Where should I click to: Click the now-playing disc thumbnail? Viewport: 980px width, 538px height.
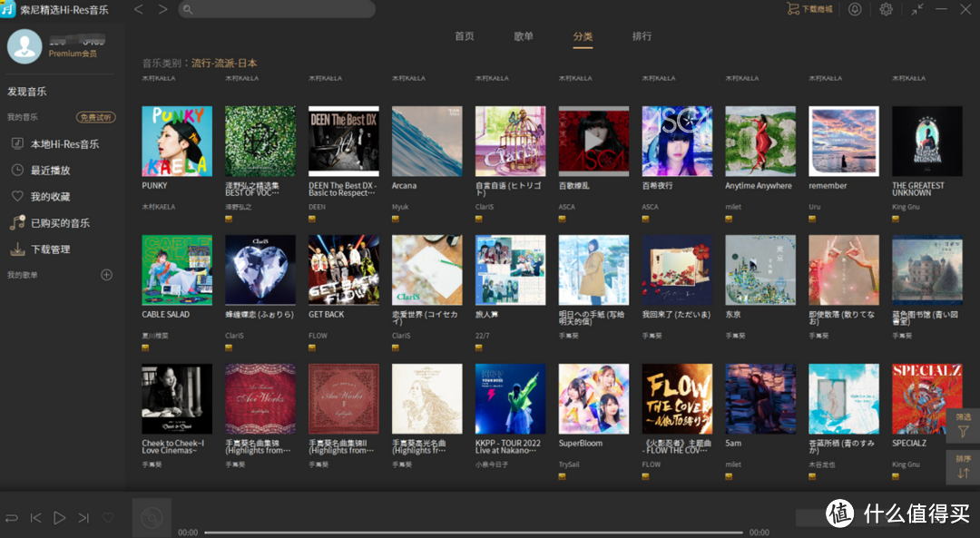tap(152, 517)
